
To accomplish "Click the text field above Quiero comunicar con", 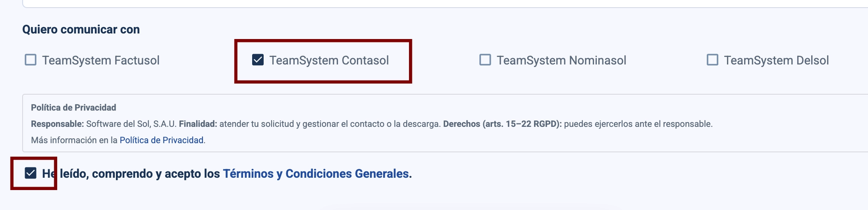I will click(445, 3).
